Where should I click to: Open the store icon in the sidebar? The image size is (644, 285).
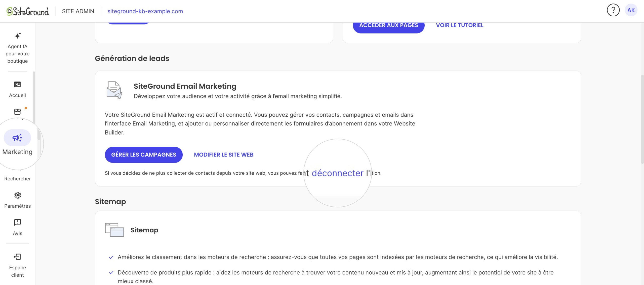[17, 112]
